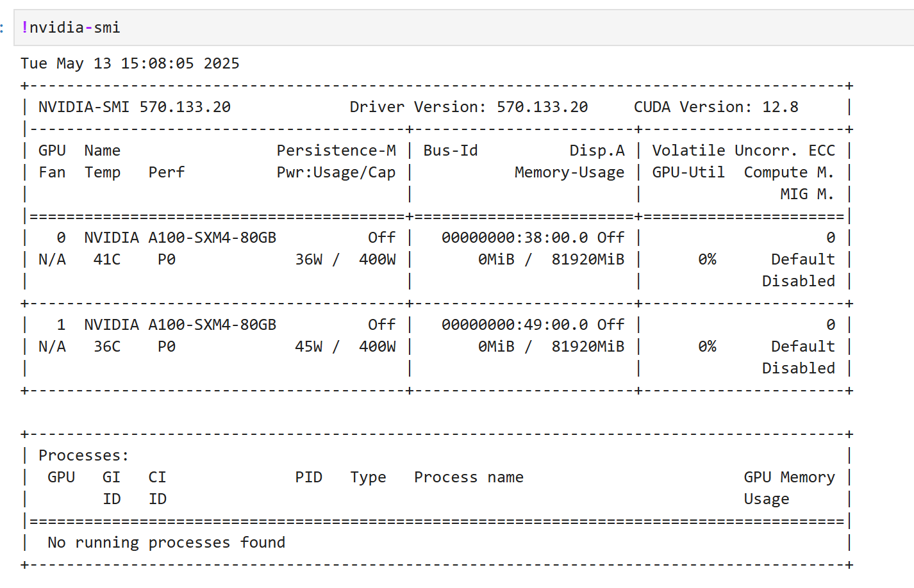
Task: Select GPU 1 name NVIDIA A100-SXM4-80GB
Action: pos(180,325)
